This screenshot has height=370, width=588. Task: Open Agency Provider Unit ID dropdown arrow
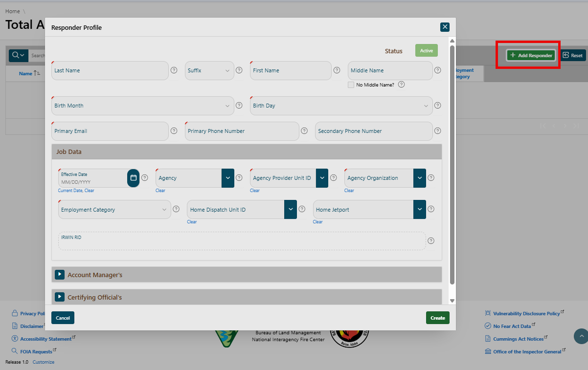click(322, 178)
